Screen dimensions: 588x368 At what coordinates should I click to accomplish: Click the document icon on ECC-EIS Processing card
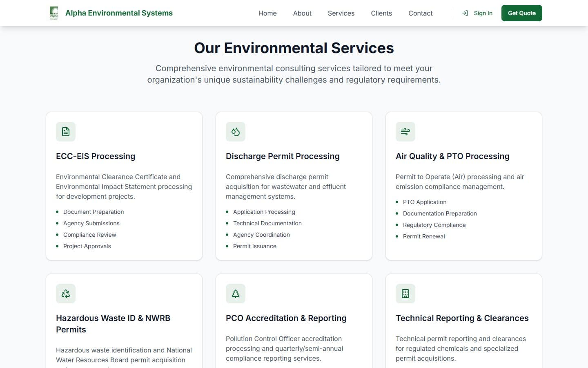66,132
